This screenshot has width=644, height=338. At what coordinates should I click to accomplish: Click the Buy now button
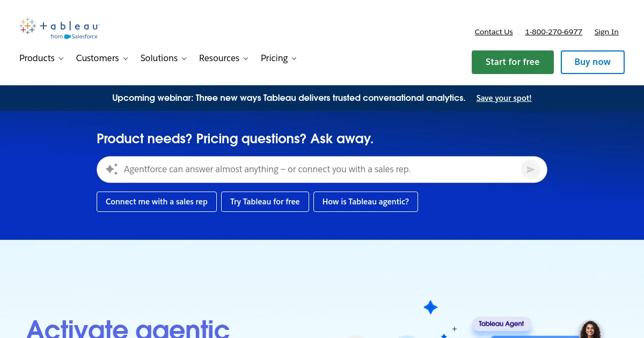coord(592,62)
